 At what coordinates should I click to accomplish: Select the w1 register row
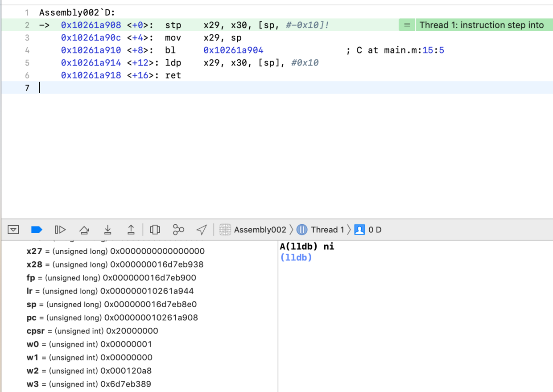89,358
